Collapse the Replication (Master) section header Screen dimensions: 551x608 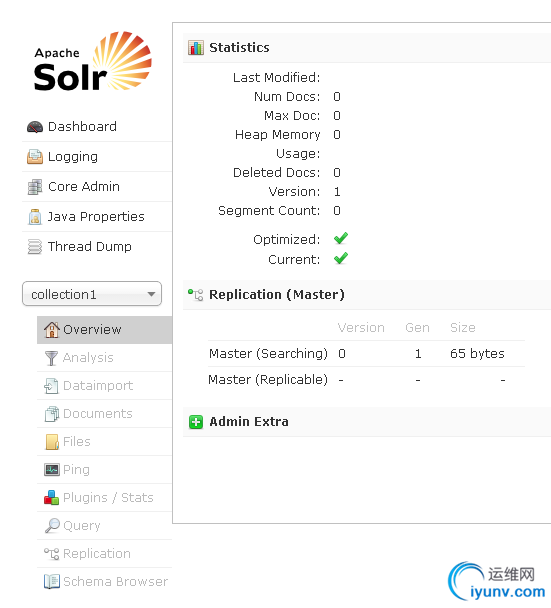367,295
